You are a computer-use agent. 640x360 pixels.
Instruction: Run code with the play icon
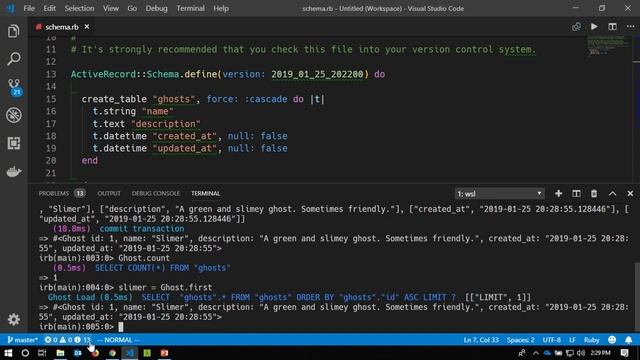tap(594, 27)
